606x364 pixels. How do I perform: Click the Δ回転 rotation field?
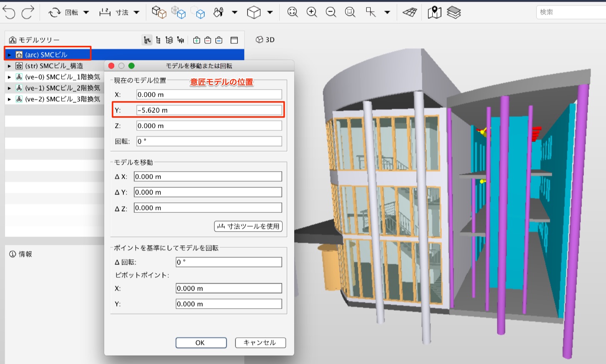click(229, 262)
